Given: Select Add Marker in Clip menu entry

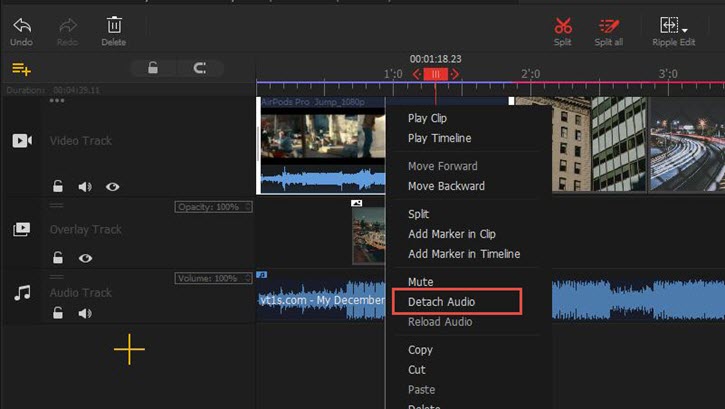Looking at the screenshot, I should pos(452,234).
